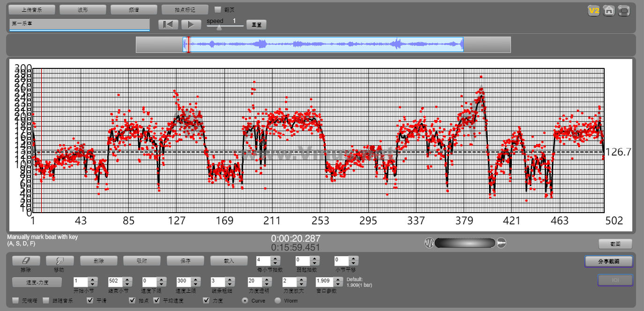Enable the 翻页 page-flip checkbox
The image size is (644, 311).
click(x=218, y=9)
